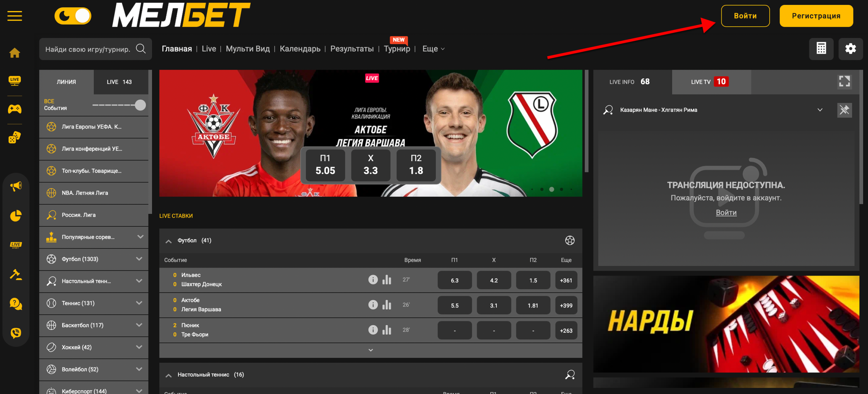868x394 pixels.
Task: Click the Melbet logo
Action: pos(181,15)
